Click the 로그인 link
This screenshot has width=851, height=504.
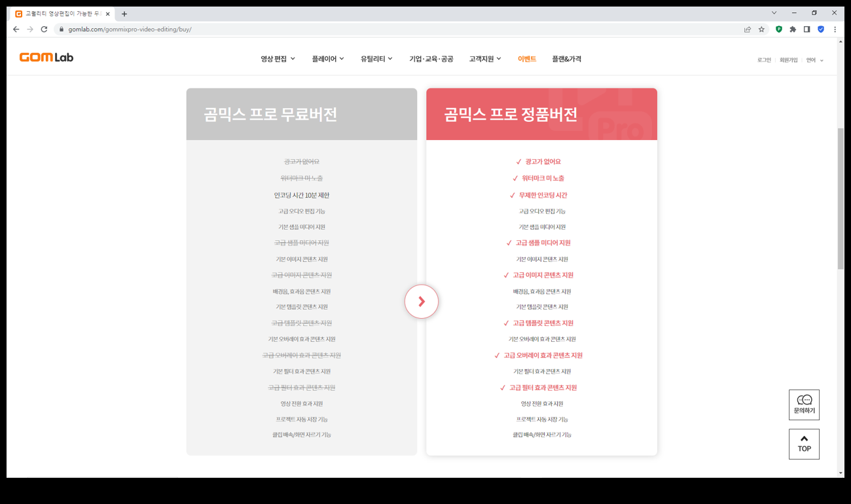764,60
